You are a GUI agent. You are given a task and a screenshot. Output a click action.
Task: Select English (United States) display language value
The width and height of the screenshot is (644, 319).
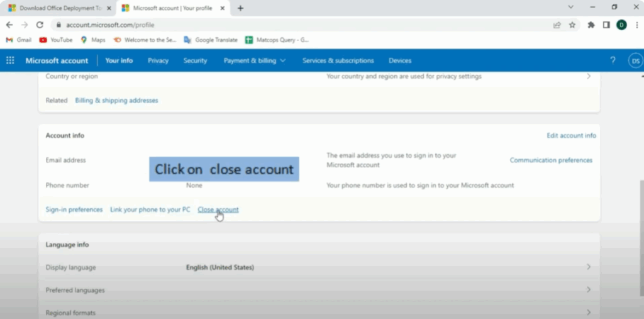pyautogui.click(x=219, y=267)
